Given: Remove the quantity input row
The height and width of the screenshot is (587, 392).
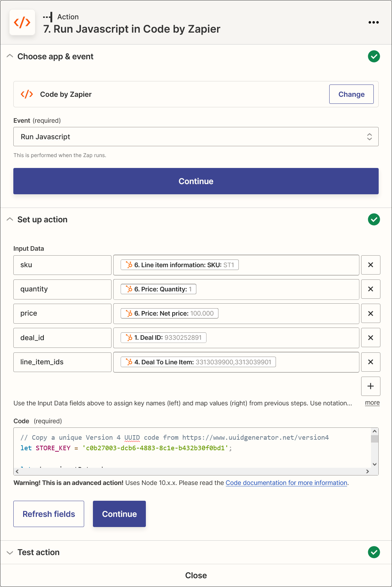Looking at the screenshot, I should coord(371,289).
